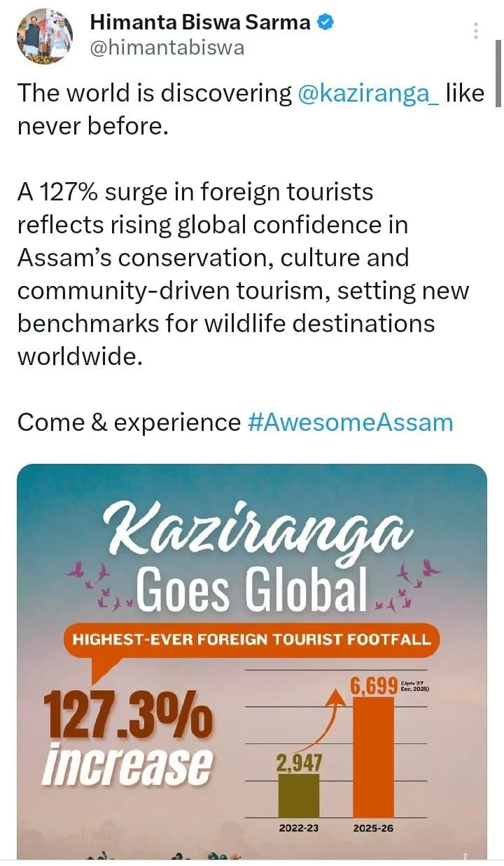Tap the orange Highest-Ever Foreign Tourist Footfall banner

point(253,640)
